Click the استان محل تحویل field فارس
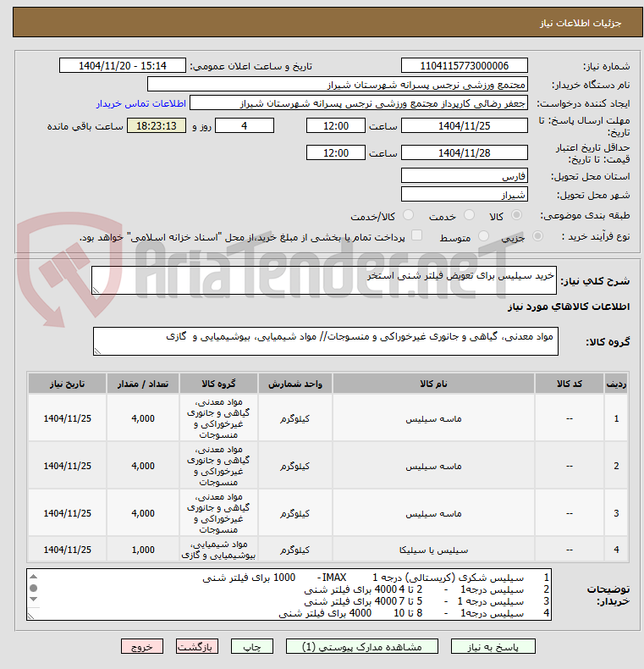The width and height of the screenshot is (644, 669). 464,176
